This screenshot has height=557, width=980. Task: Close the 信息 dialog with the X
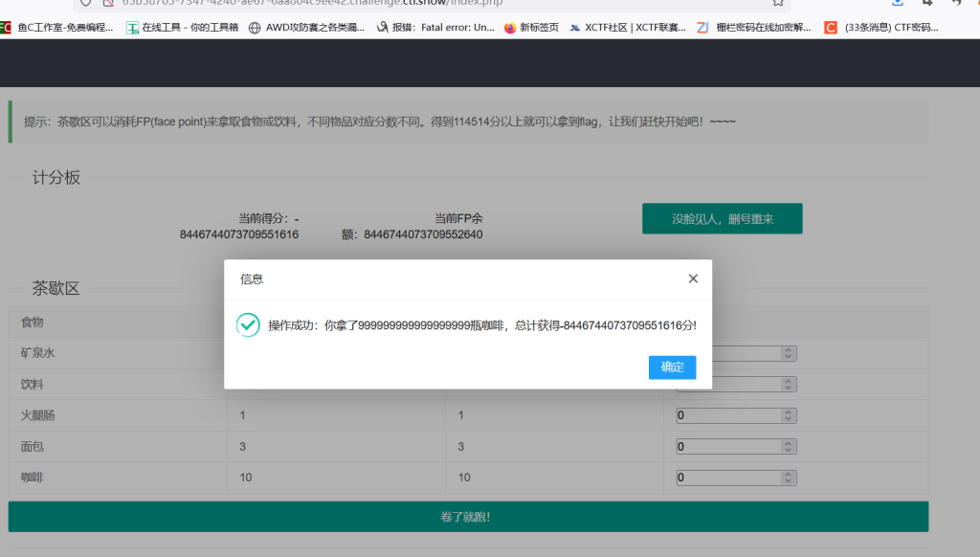[693, 278]
